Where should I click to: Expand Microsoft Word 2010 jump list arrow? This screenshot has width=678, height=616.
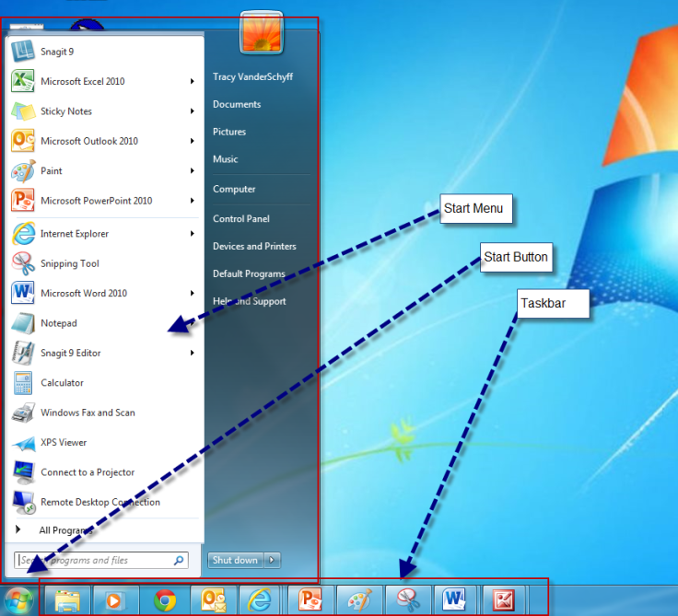click(x=192, y=293)
